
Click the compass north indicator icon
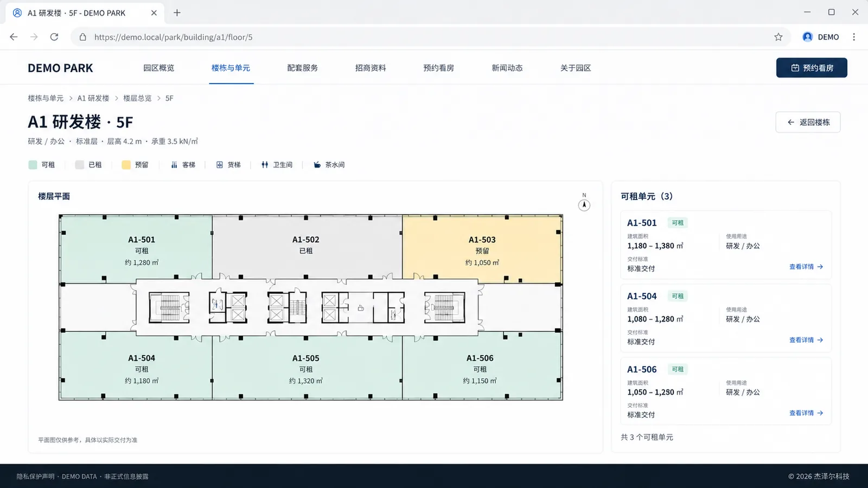pos(584,205)
